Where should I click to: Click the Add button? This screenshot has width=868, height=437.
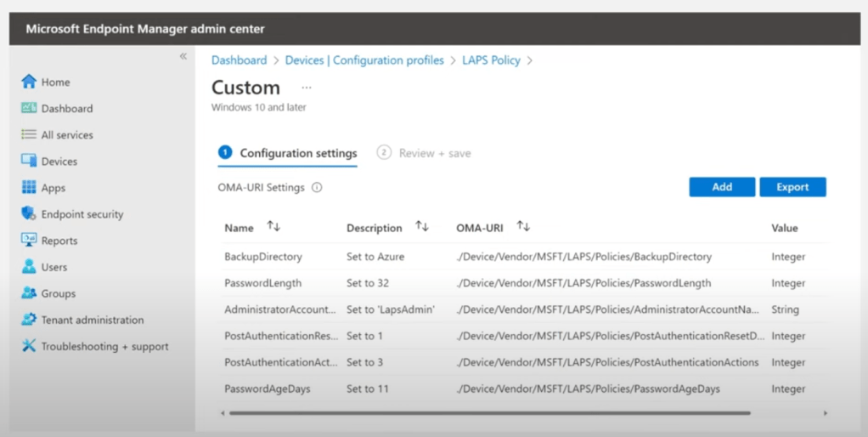point(722,187)
